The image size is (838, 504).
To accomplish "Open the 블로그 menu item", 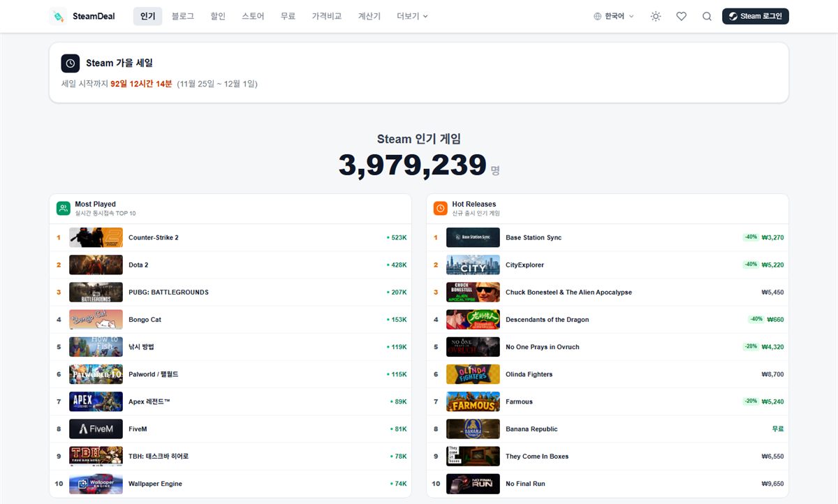I will click(x=183, y=16).
